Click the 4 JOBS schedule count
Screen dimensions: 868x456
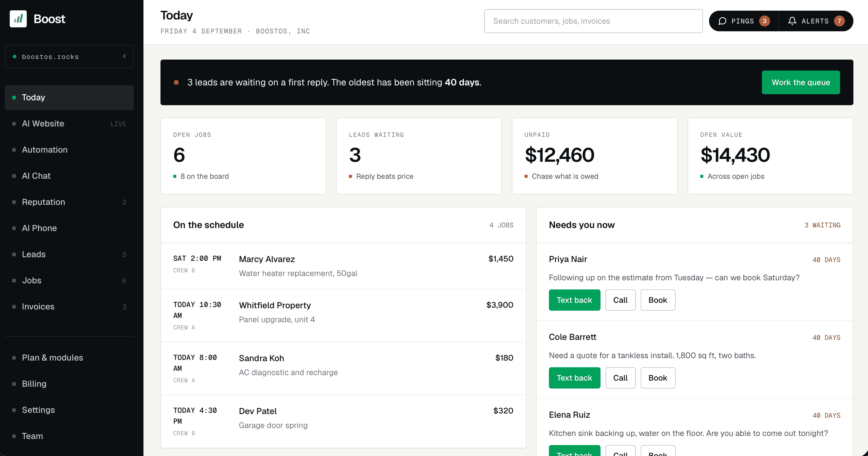click(x=501, y=225)
